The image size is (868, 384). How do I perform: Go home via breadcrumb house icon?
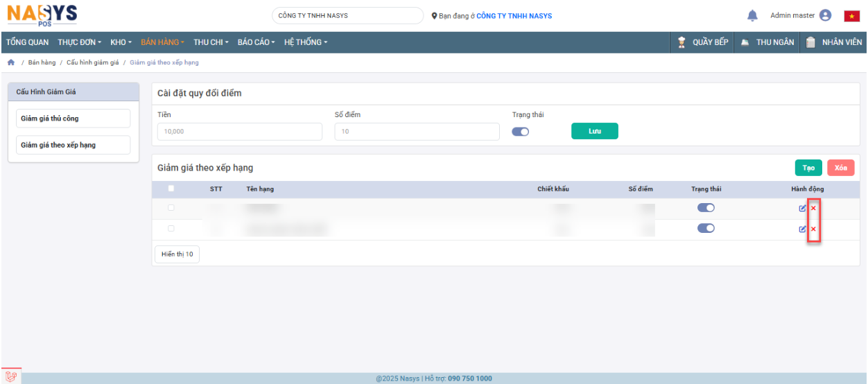pos(10,62)
